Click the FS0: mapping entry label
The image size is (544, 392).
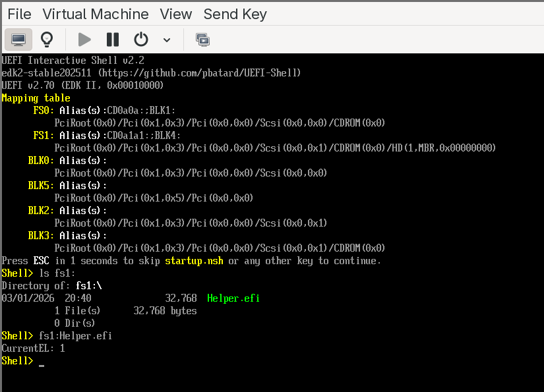[x=44, y=110]
